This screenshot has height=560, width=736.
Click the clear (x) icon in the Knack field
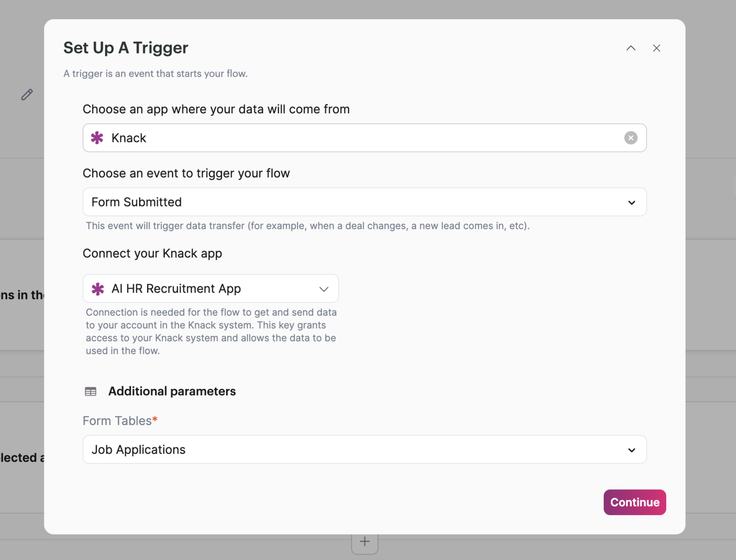pyautogui.click(x=631, y=138)
